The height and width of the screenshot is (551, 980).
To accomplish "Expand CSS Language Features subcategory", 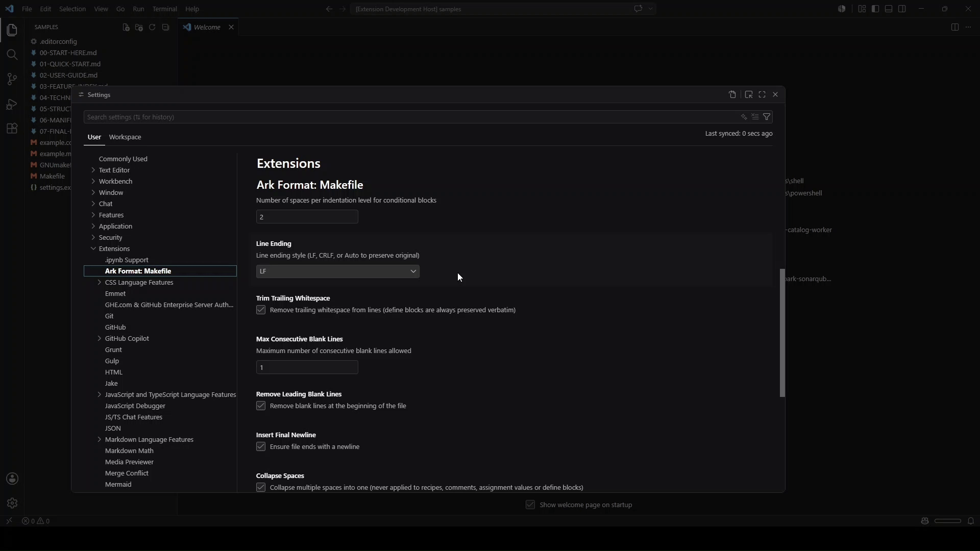I will click(99, 282).
